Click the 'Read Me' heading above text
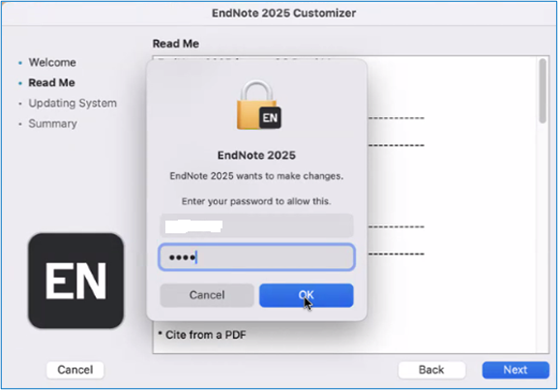Screen dimensions: 558x390 176,44
